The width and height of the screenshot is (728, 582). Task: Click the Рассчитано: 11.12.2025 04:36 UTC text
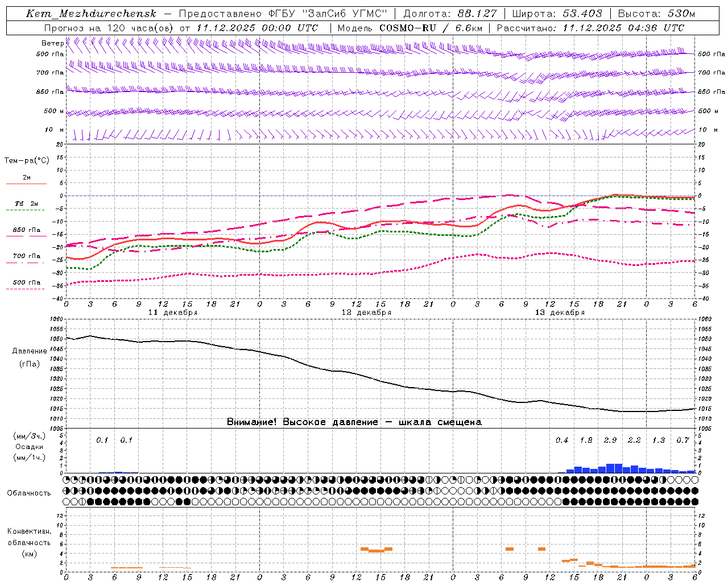[590, 28]
